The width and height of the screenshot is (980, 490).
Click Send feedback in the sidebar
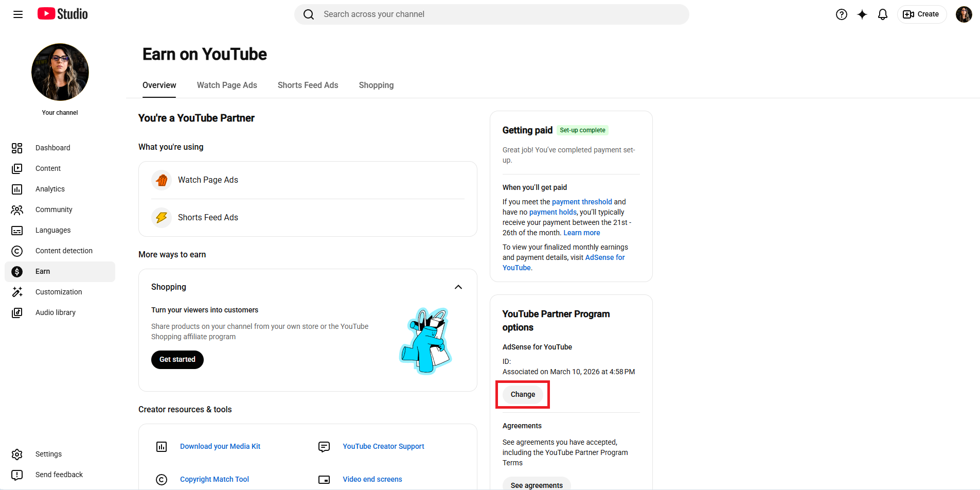click(60, 475)
